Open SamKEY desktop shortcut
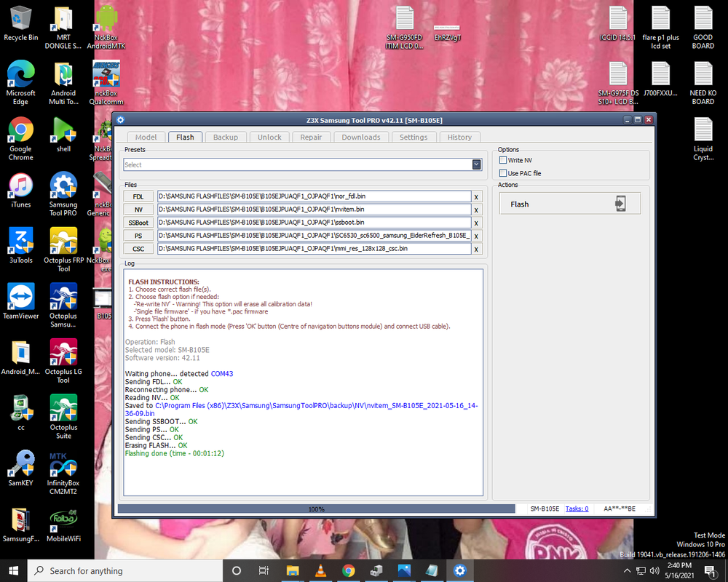Screen dimensions: 728x582 (x=20, y=469)
